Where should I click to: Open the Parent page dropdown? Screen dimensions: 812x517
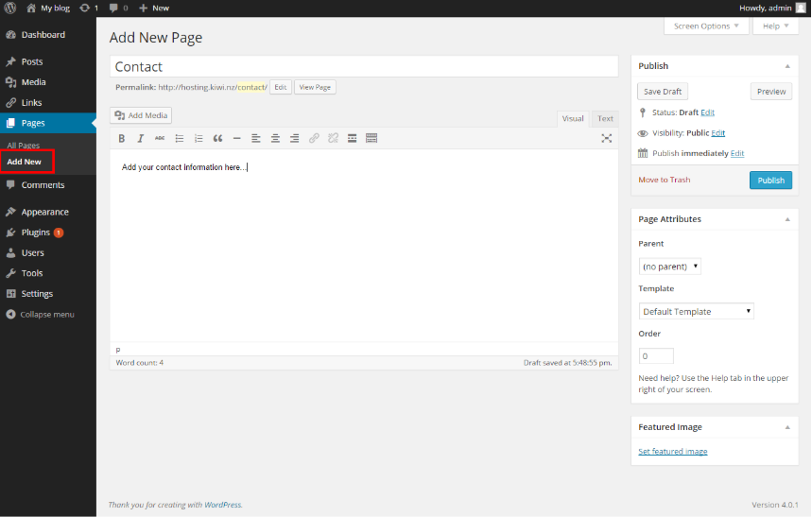pos(670,267)
